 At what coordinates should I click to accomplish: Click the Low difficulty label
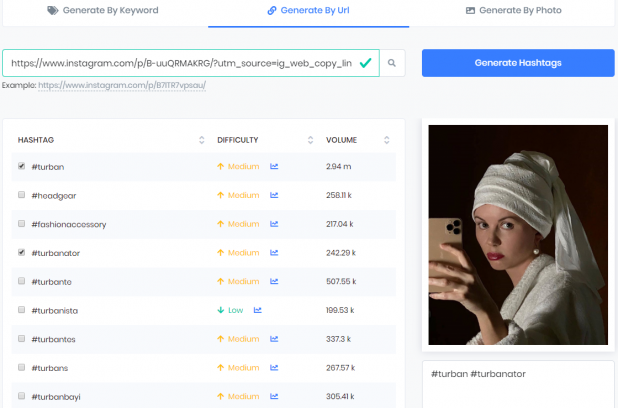[x=236, y=310]
